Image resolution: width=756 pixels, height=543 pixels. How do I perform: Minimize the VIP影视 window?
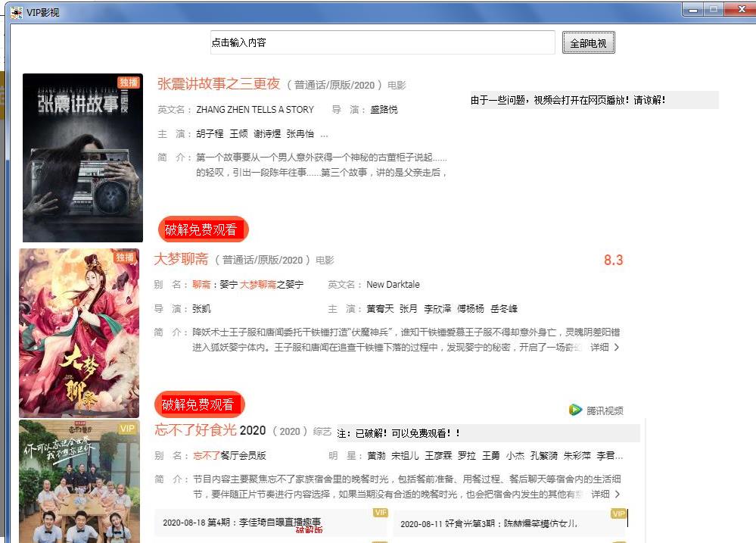693,10
